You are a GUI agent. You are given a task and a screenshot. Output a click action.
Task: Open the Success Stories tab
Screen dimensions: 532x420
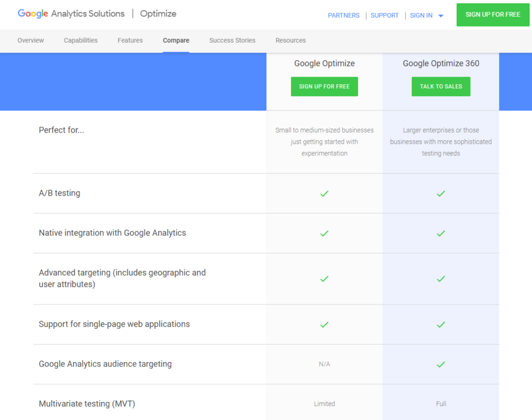(232, 40)
